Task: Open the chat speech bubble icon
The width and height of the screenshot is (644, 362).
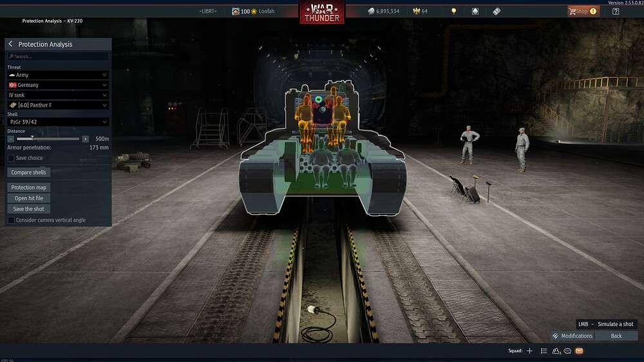Action: [567, 351]
